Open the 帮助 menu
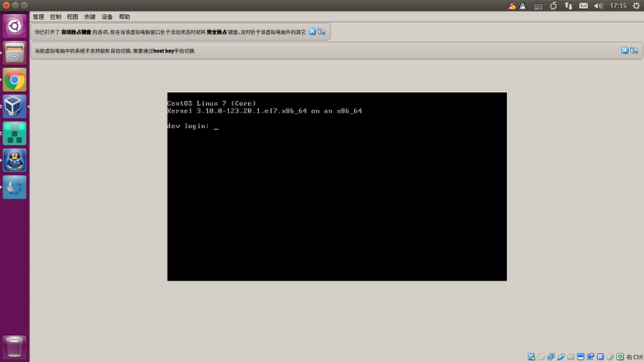The image size is (644, 362). click(125, 16)
